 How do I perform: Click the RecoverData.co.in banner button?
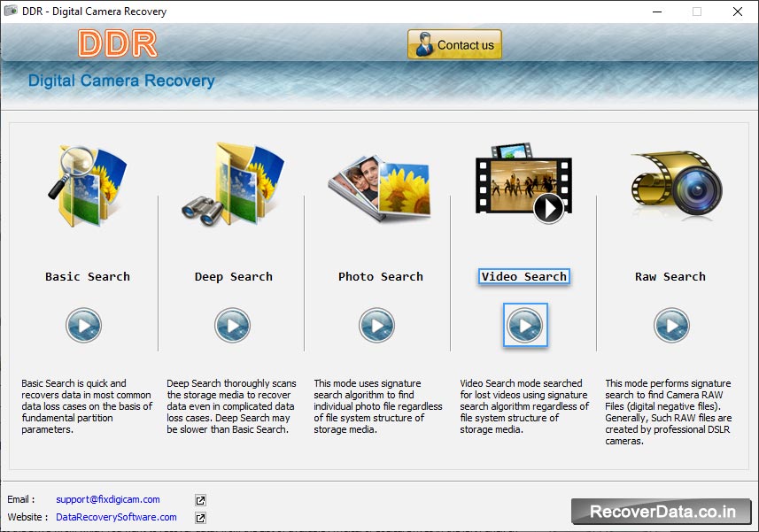(662, 512)
